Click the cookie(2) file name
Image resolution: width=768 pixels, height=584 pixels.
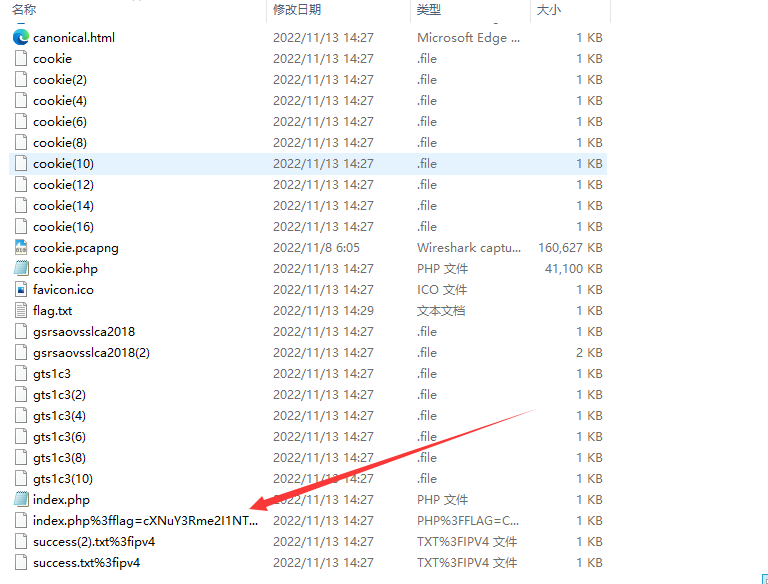coord(59,79)
